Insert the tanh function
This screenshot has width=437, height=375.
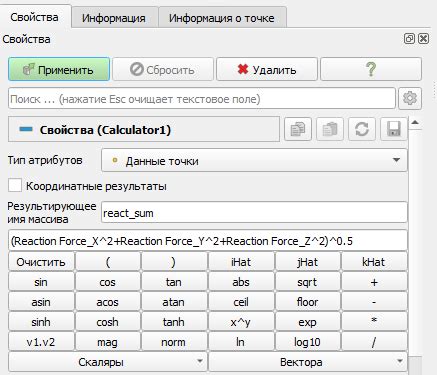174,322
